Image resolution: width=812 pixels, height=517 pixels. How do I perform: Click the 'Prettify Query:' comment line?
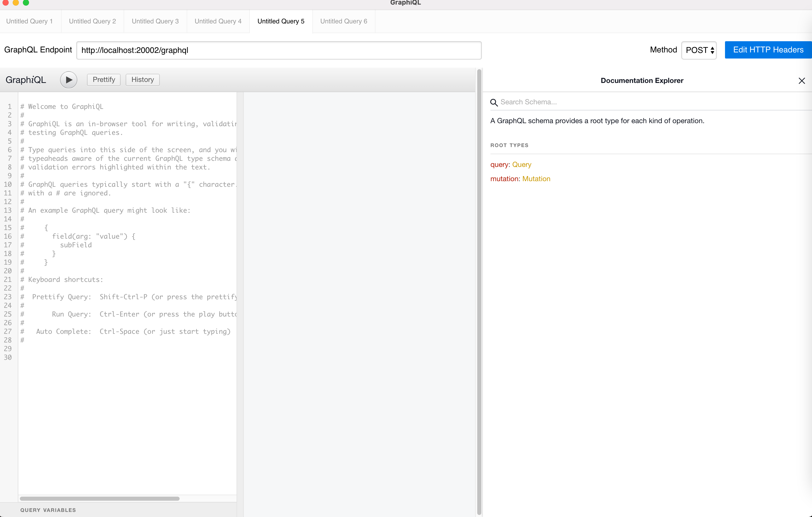click(x=128, y=297)
